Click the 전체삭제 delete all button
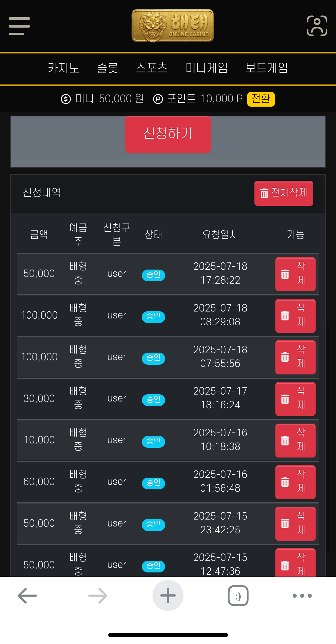Image resolution: width=336 pixels, height=644 pixels. 284,193
